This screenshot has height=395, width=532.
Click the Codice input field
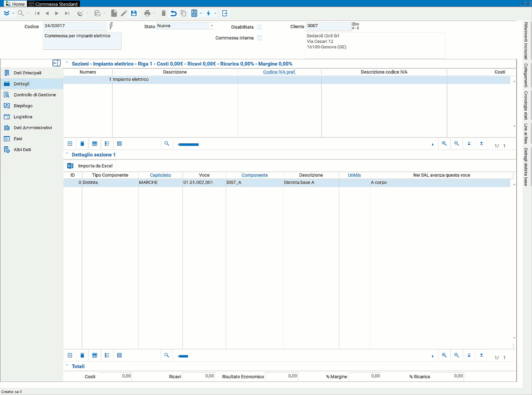pos(75,26)
